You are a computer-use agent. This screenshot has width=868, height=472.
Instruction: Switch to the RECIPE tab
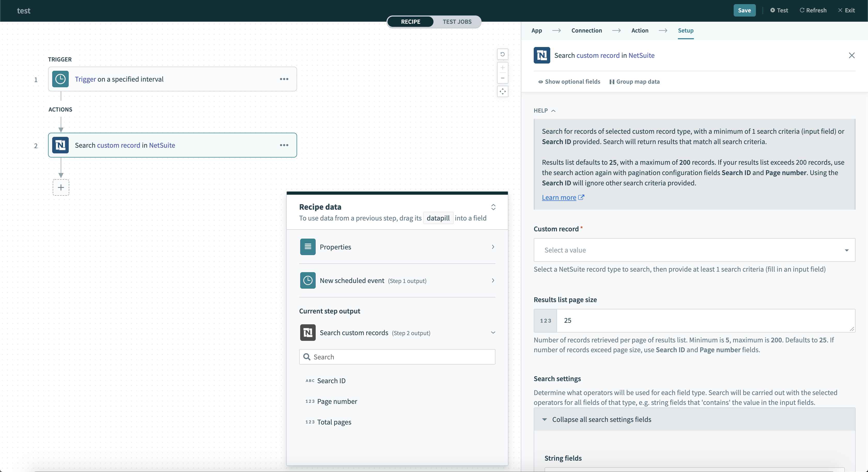[410, 21]
